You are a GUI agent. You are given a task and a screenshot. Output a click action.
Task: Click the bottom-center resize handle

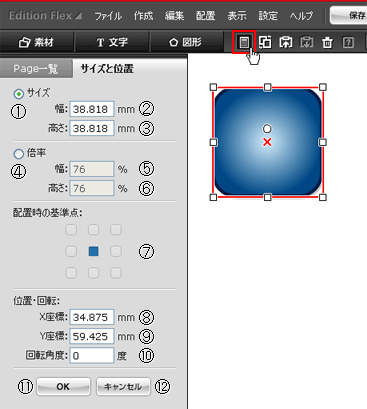[267, 197]
